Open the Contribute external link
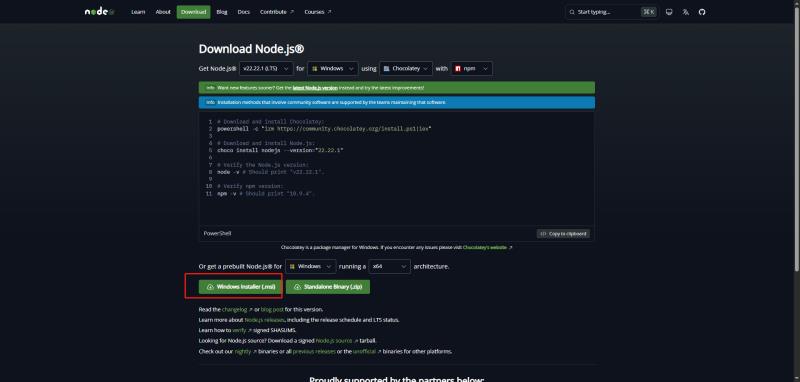 coord(277,12)
